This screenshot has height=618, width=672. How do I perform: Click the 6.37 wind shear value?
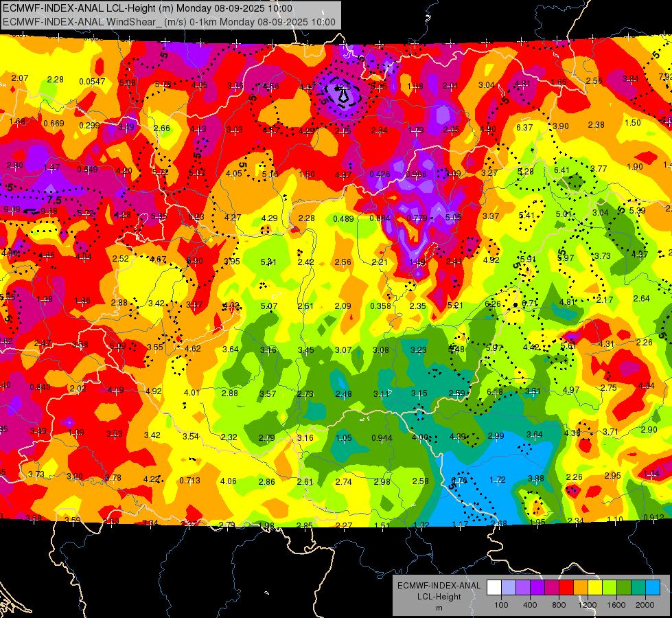coord(524,128)
